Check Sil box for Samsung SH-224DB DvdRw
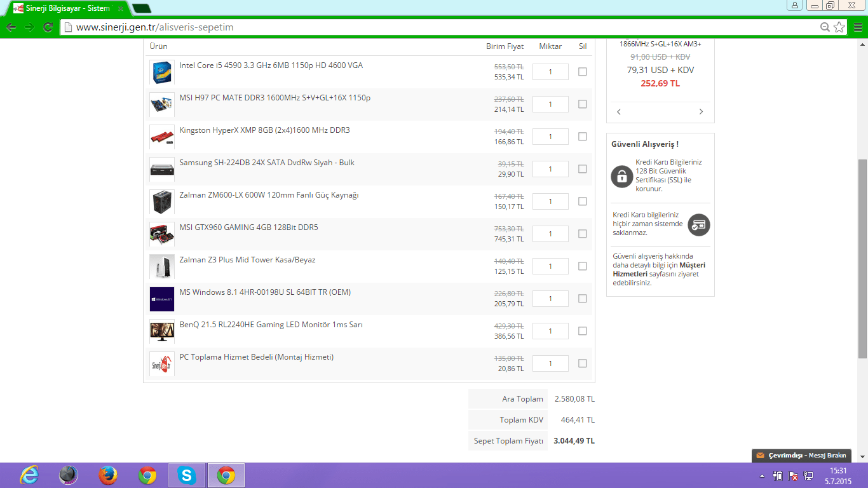868x488 pixels. [x=582, y=169]
